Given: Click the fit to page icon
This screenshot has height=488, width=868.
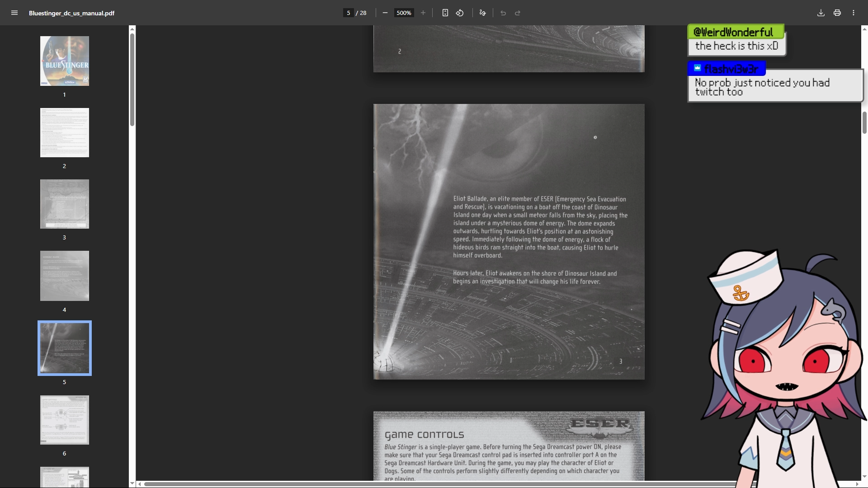Looking at the screenshot, I should 445,13.
